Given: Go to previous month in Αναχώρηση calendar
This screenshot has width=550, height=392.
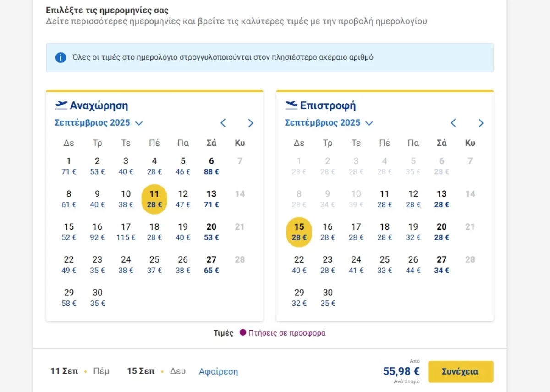Looking at the screenshot, I should click(x=223, y=123).
